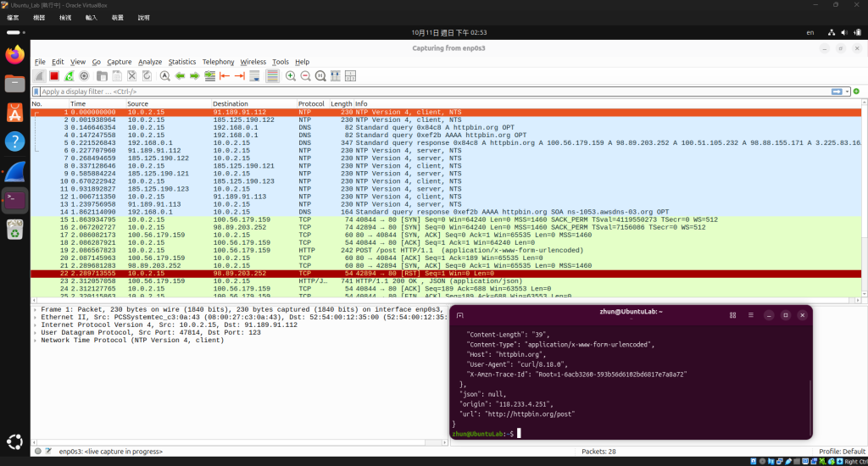Viewport: 868px width, 466px height.
Task: Open Ubuntu App Center from dock
Action: [x=15, y=113]
